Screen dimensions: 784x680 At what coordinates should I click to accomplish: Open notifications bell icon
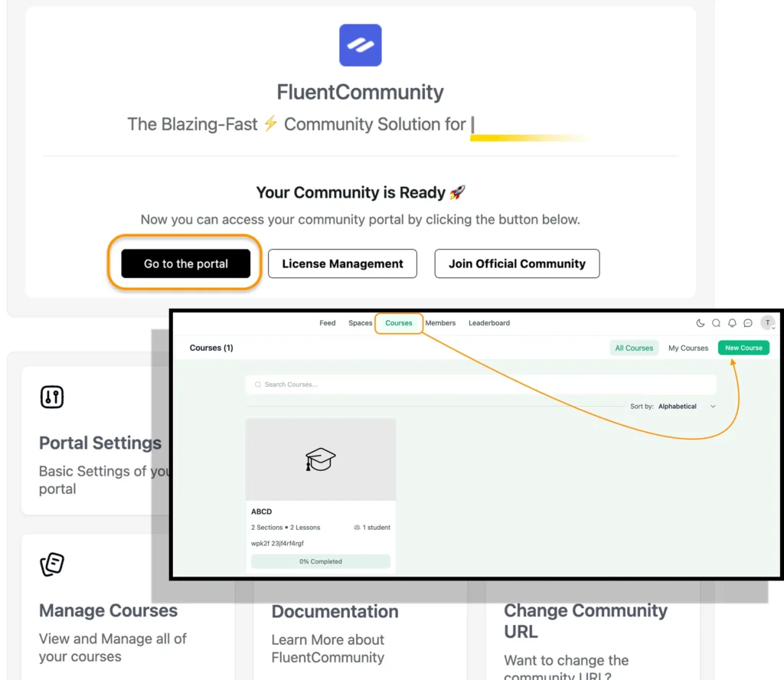(732, 323)
